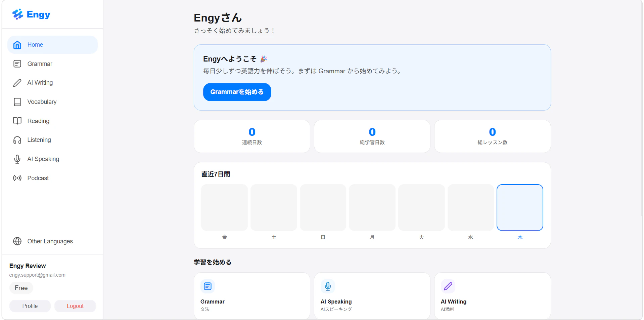Select the highlighted 木 day tile
The height and width of the screenshot is (320, 644).
coord(520,207)
